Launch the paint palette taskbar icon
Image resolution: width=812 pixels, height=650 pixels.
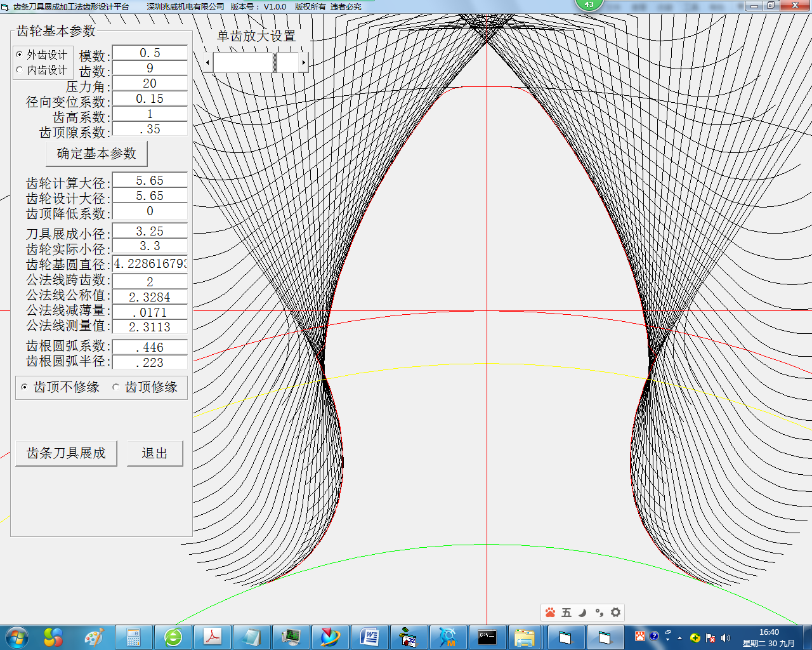94,637
